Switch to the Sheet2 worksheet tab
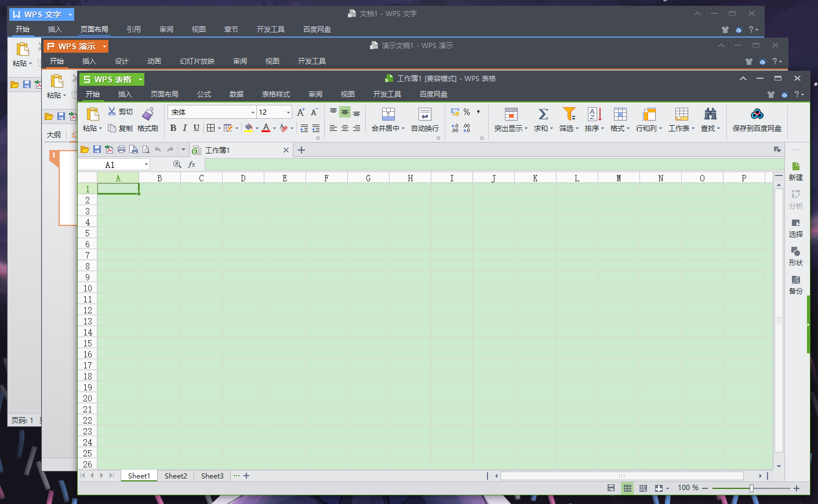 176,476
